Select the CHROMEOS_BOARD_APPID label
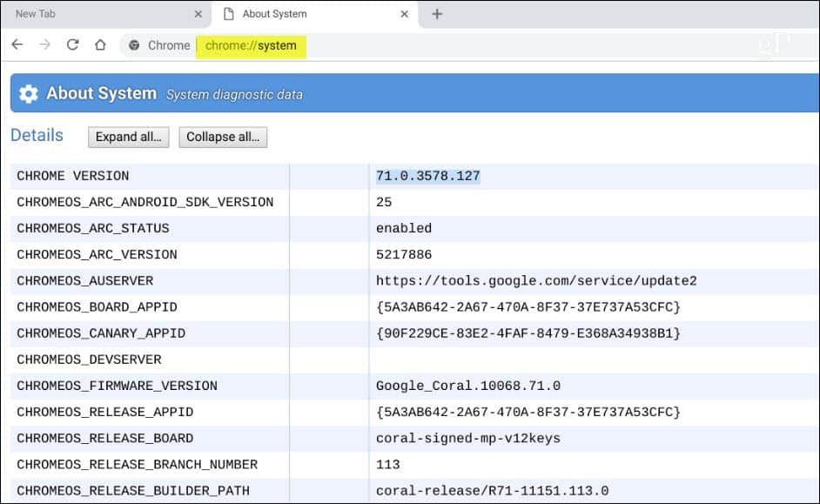820x504 pixels. pos(97,307)
